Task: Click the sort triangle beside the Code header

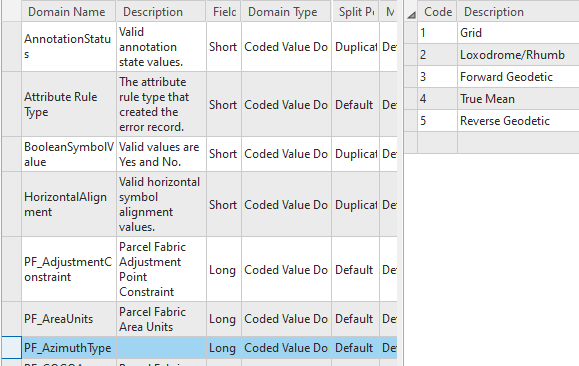Action: point(411,15)
